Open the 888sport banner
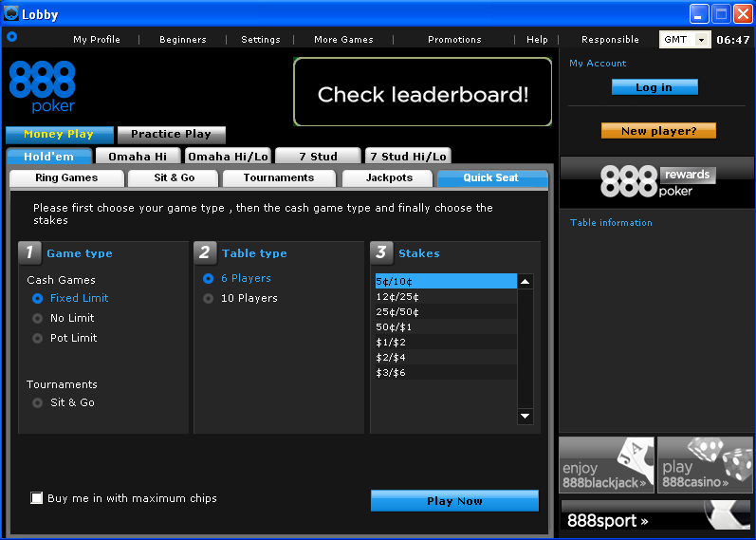This screenshot has width=756, height=540. 656,515
